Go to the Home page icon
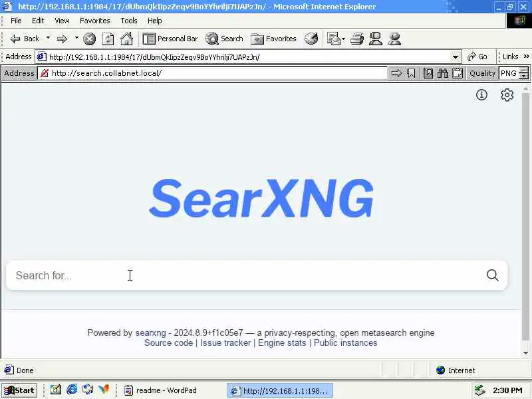The image size is (532, 399). (x=127, y=39)
